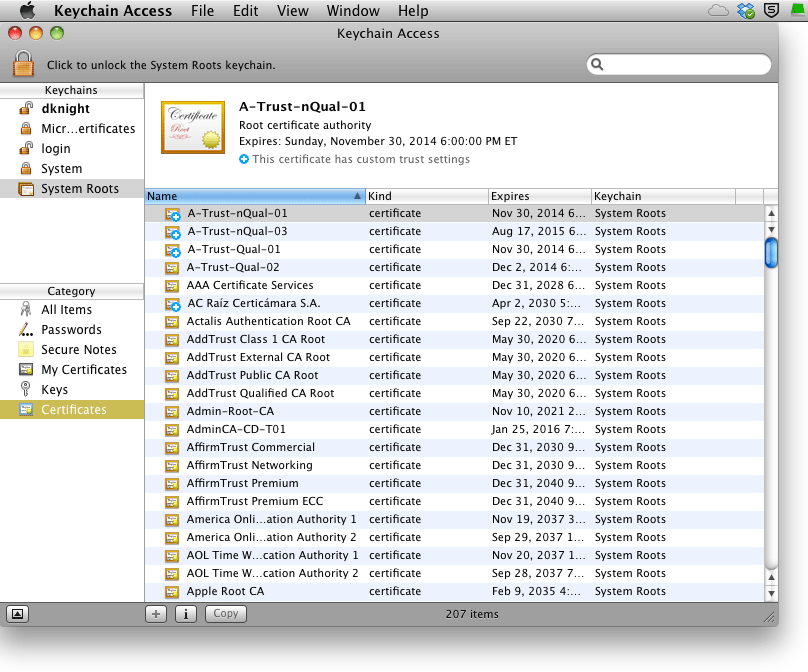Viewport: 808px width, 672px height.
Task: Click the certificate icon for A-Trust-Qual-01
Action: pos(173,250)
